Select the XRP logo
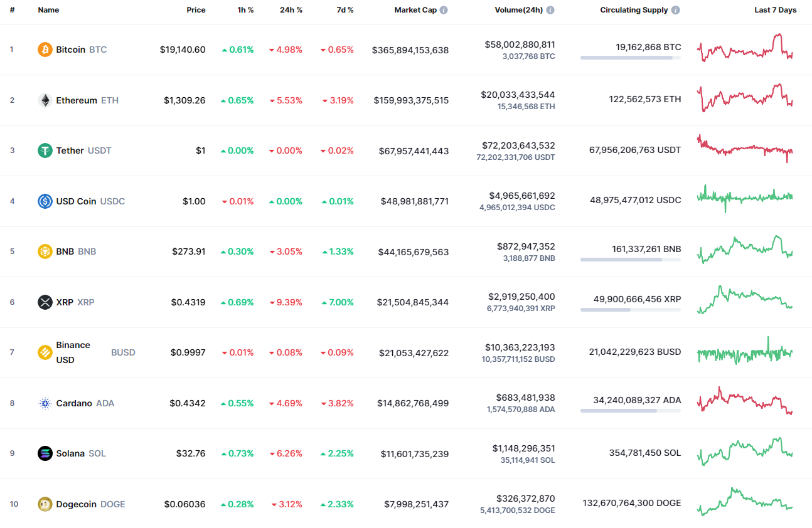Viewport: 812px width, 528px height. click(x=43, y=302)
